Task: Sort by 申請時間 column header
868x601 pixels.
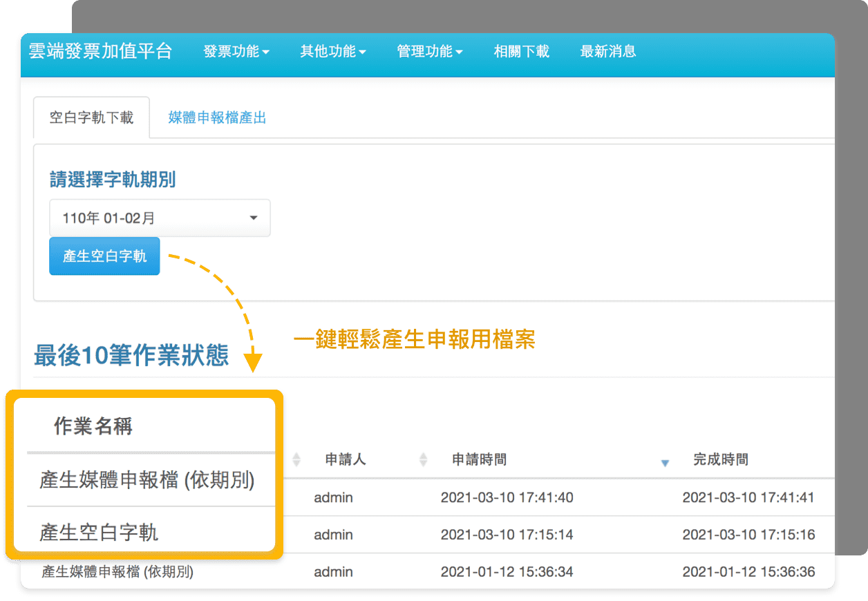Action: [x=479, y=459]
